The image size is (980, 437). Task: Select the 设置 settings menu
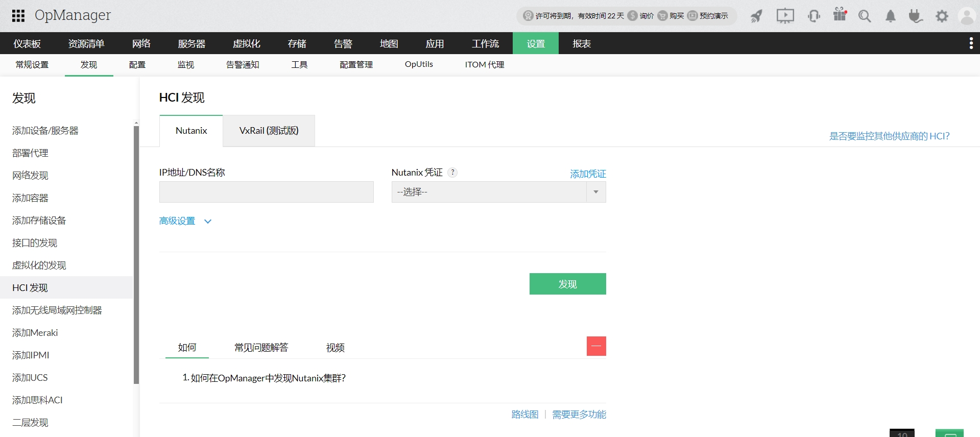point(536,43)
